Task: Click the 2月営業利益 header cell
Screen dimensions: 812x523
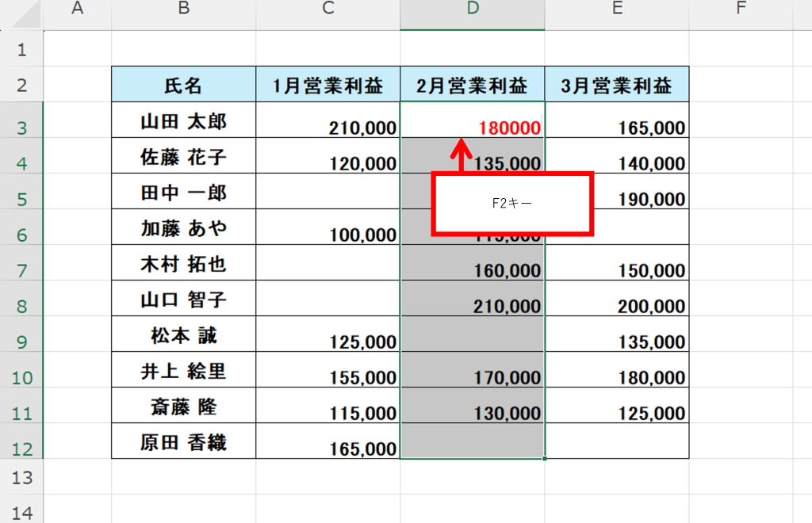Action: pyautogui.click(x=473, y=85)
